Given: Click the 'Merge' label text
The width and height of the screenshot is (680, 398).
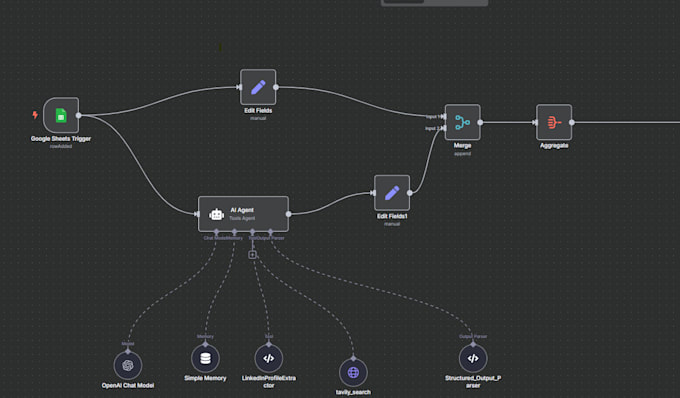Looking at the screenshot, I should click(462, 146).
